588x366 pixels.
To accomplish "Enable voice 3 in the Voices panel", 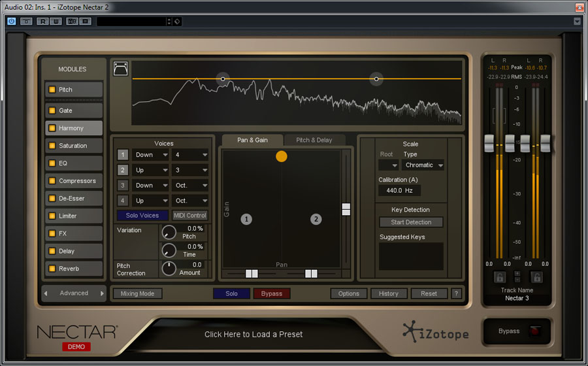I will point(123,186).
